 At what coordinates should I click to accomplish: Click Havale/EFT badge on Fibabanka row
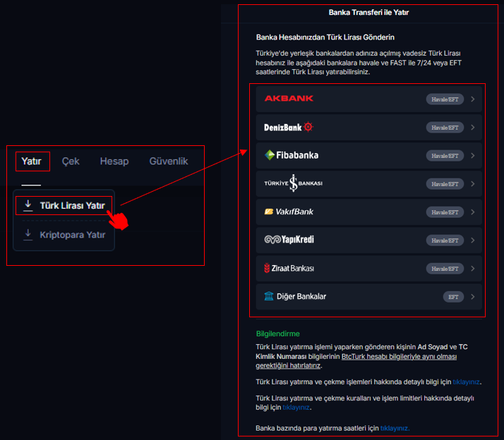(x=445, y=156)
